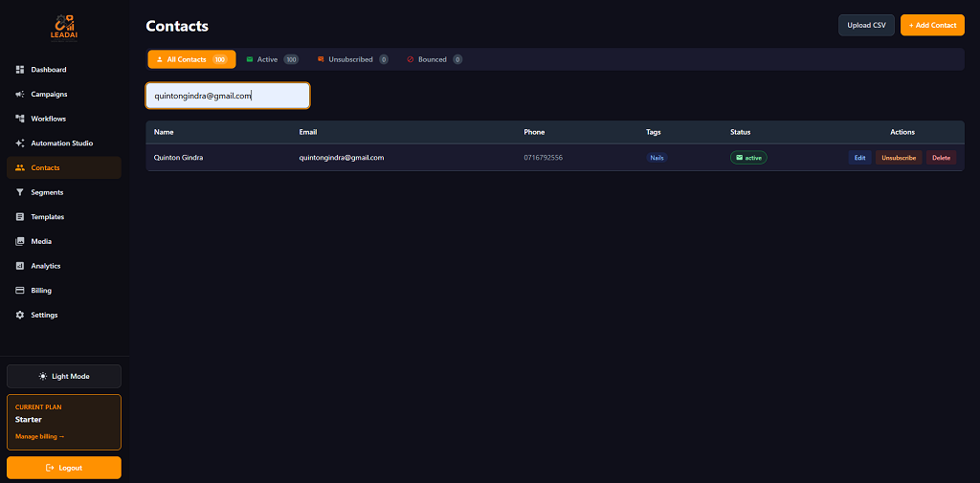
Task: Click the Quinton Gindra name cell
Action: (x=178, y=158)
